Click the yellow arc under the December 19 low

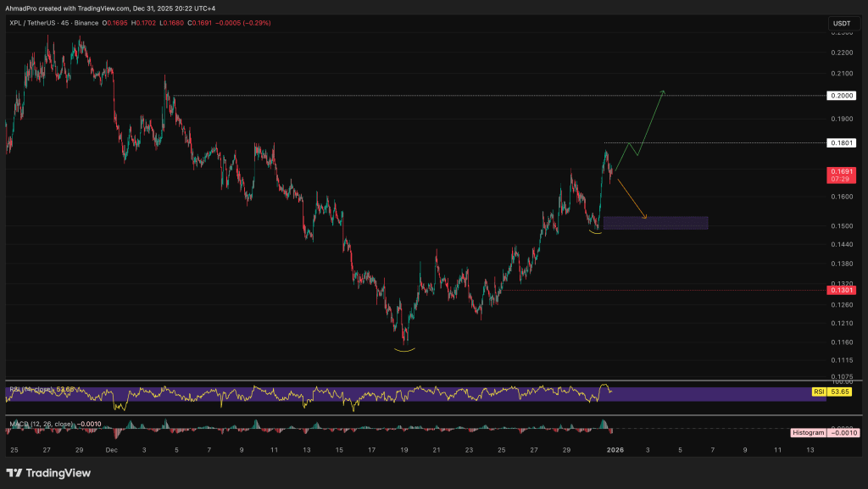[405, 349]
